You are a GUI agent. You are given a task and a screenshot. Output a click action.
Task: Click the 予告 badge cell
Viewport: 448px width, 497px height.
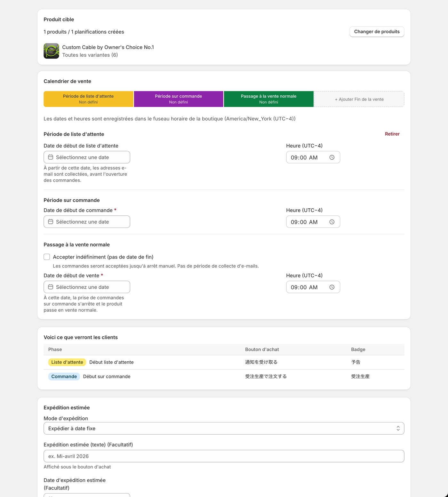pyautogui.click(x=356, y=362)
